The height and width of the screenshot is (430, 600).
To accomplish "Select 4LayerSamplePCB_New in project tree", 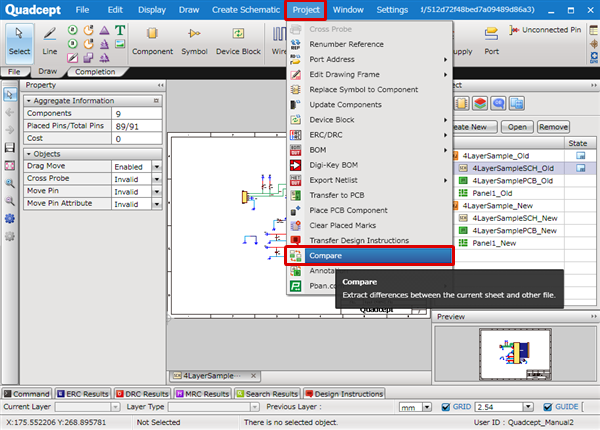I will tap(514, 231).
